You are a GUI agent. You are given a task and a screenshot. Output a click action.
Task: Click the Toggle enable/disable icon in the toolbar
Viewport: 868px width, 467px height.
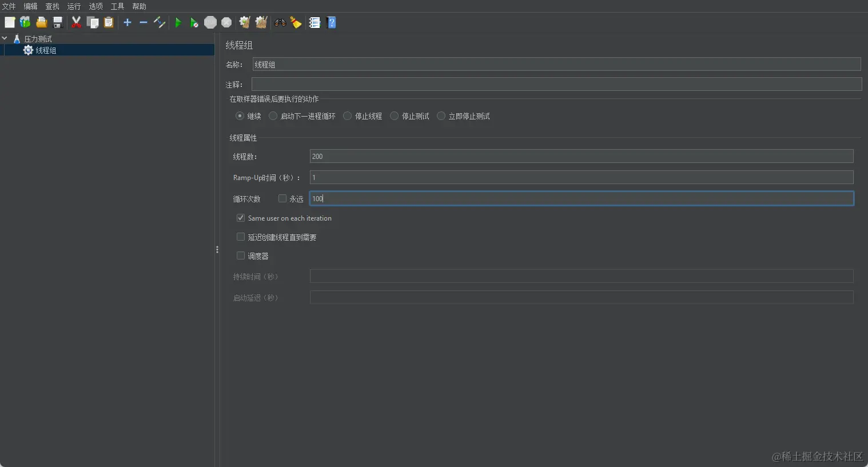160,22
